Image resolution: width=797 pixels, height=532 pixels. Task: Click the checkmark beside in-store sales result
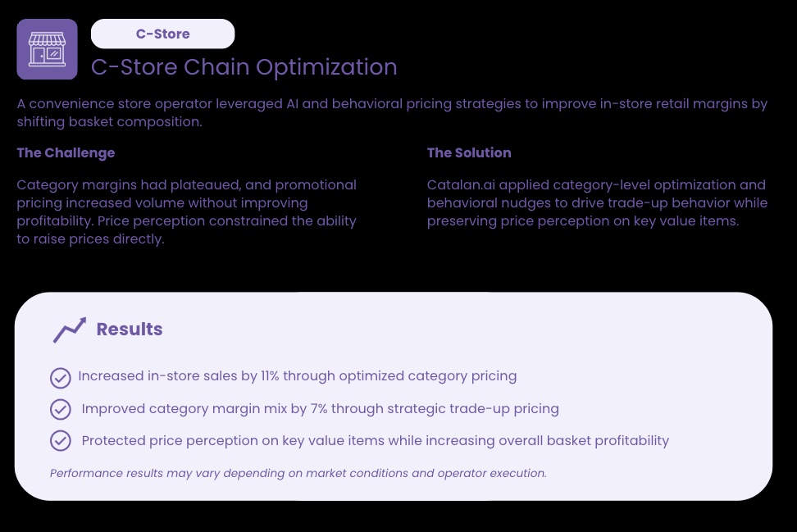pos(60,378)
